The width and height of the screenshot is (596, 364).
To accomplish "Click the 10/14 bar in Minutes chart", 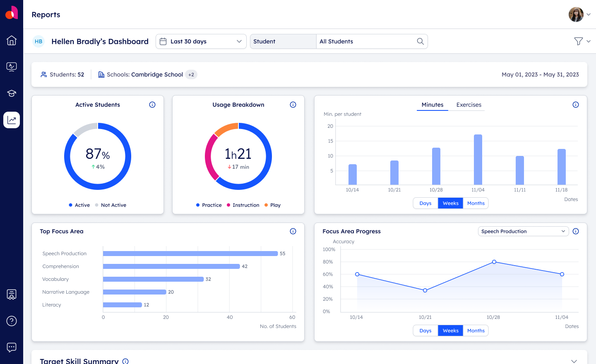I will click(x=353, y=175).
